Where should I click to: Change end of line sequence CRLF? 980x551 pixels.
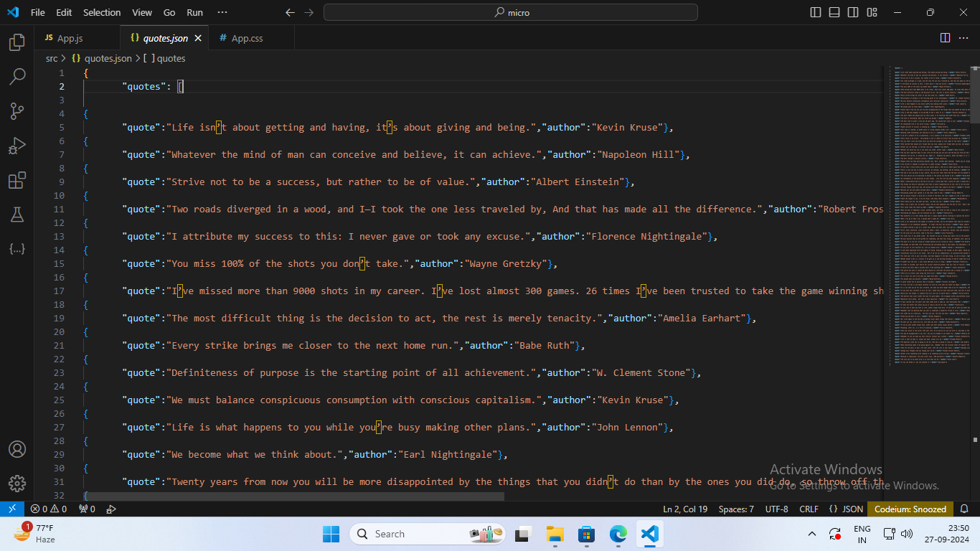point(809,509)
